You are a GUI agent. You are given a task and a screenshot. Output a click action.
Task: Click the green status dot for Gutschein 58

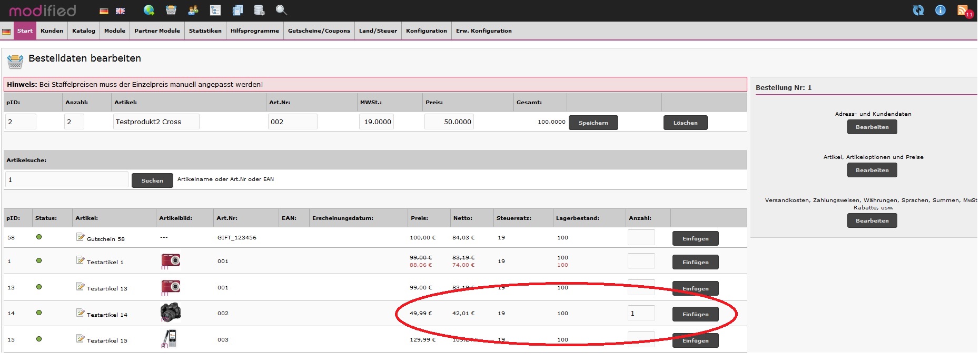coord(39,237)
